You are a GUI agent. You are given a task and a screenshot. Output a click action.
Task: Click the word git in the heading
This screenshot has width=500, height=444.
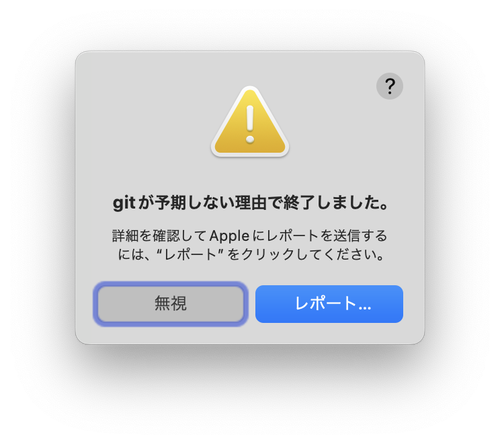point(124,202)
